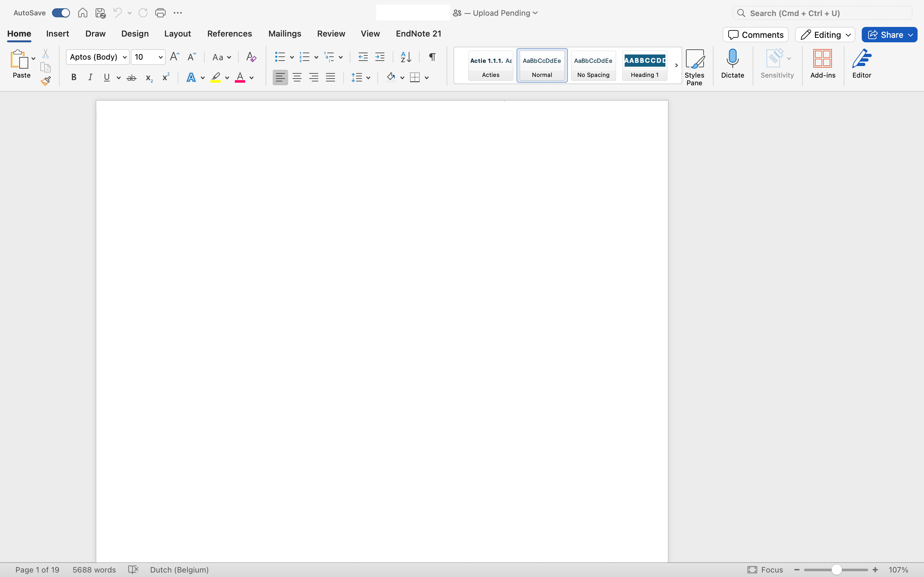The width and height of the screenshot is (924, 577).
Task: Open the font name dropdown
Action: (x=124, y=57)
